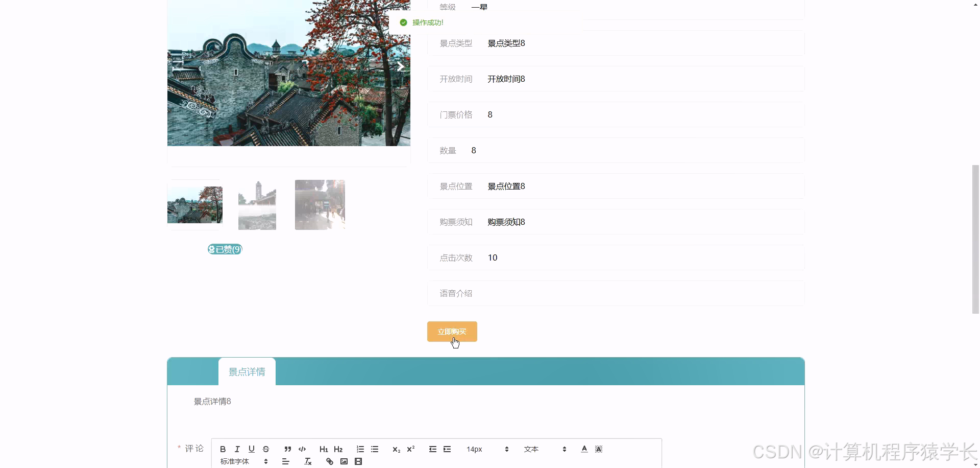Insert a bulleted list
The width and height of the screenshot is (980, 468).
(375, 449)
